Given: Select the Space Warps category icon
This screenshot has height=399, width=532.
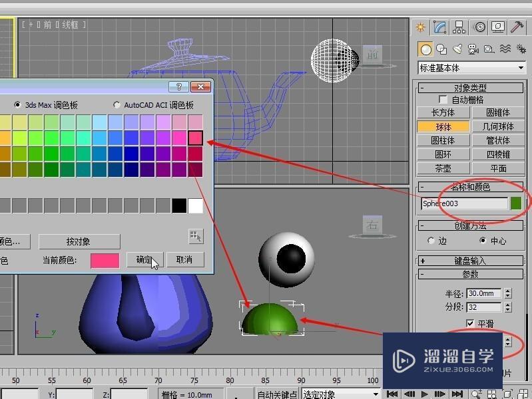Looking at the screenshot, I should point(505,49).
